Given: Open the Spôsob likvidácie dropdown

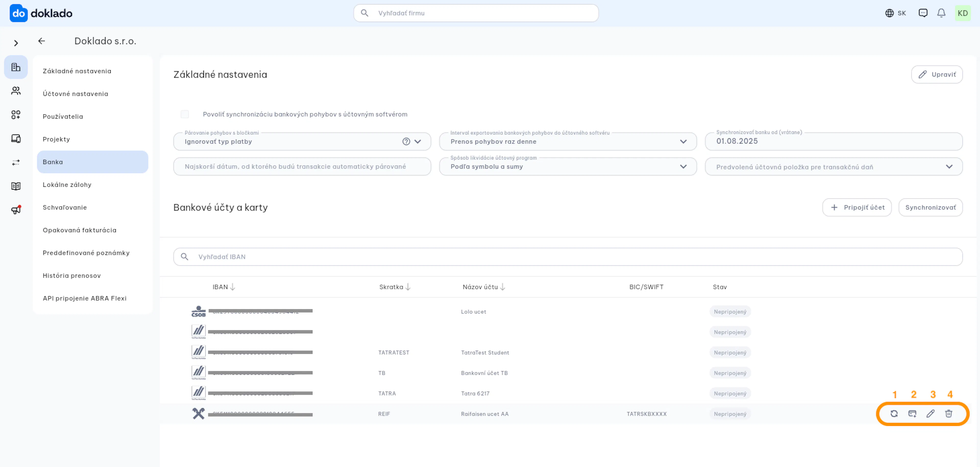Looking at the screenshot, I should (x=568, y=167).
